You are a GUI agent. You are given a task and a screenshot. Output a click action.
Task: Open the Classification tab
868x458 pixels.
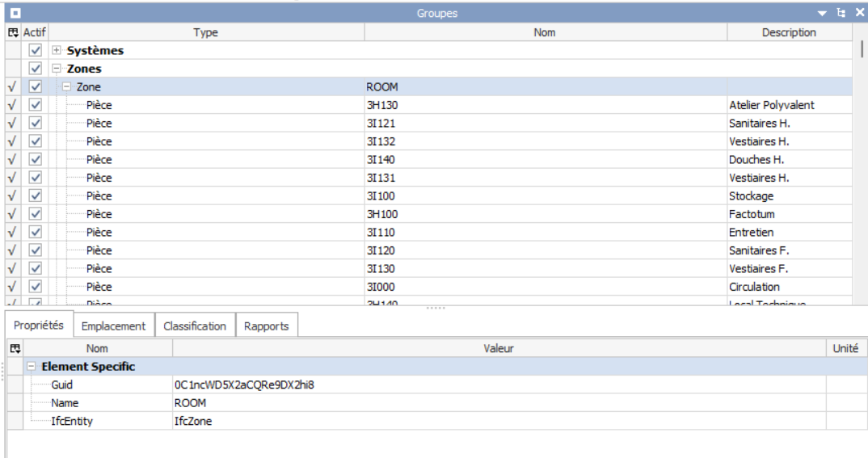pos(195,326)
